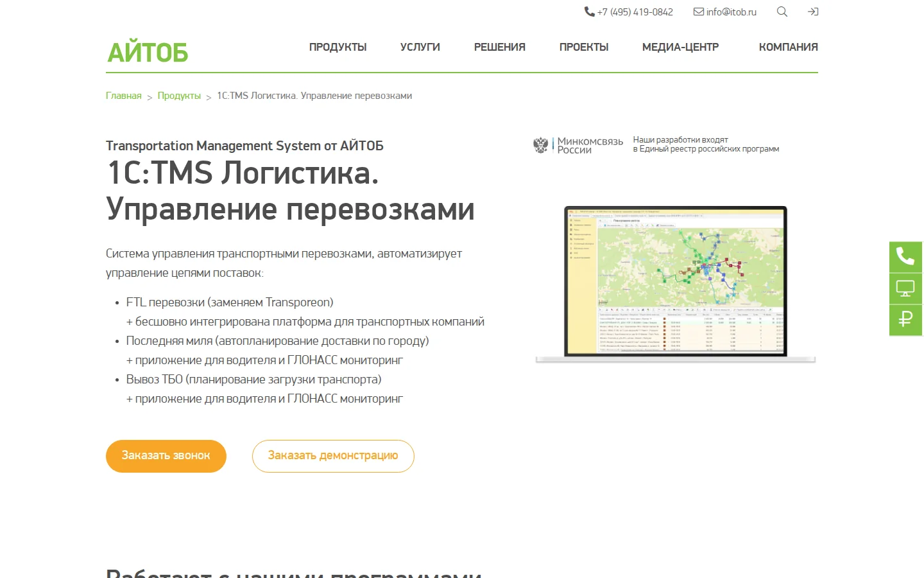Screen dimensions: 924x578
Task: Follow the Главная breadcrumb link
Action: [x=124, y=96]
